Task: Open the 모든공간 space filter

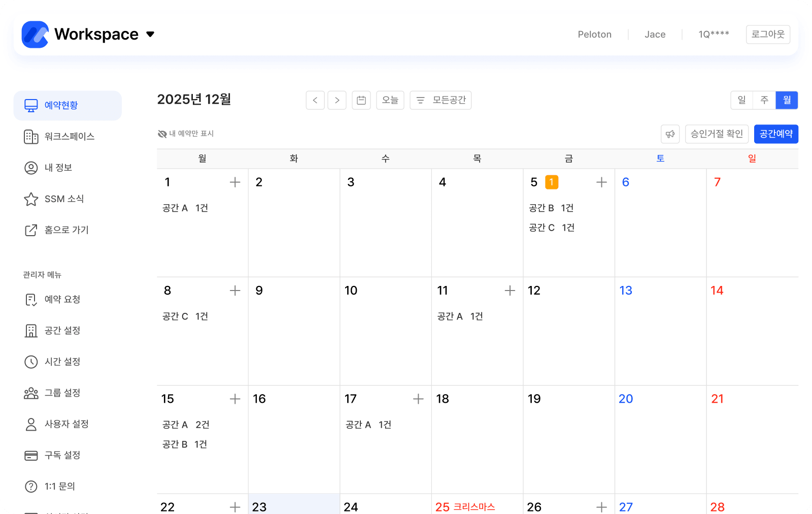Action: click(x=440, y=100)
